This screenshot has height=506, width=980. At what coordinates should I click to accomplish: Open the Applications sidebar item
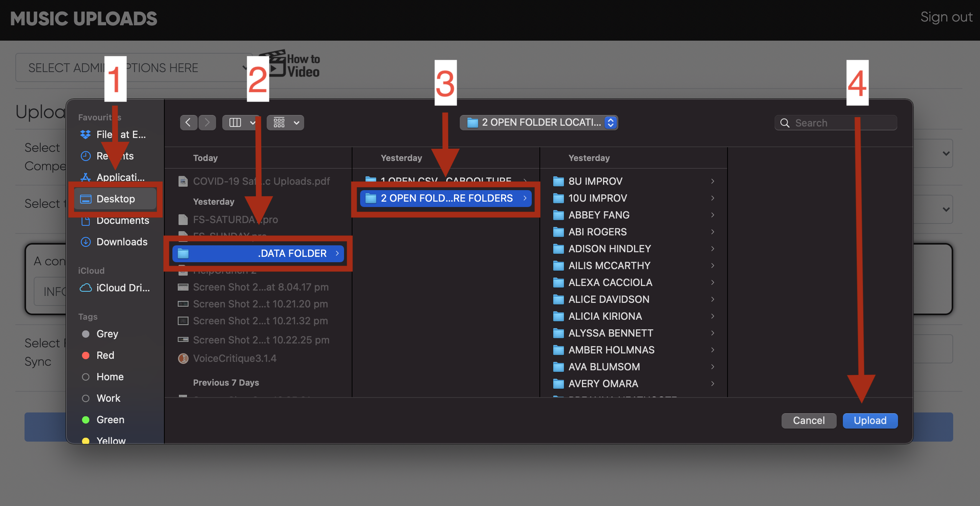(120, 177)
